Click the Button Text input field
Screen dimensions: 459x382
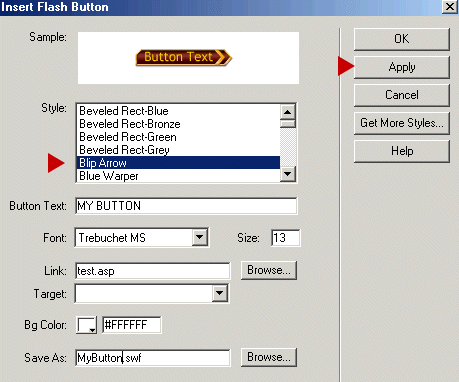(x=186, y=206)
